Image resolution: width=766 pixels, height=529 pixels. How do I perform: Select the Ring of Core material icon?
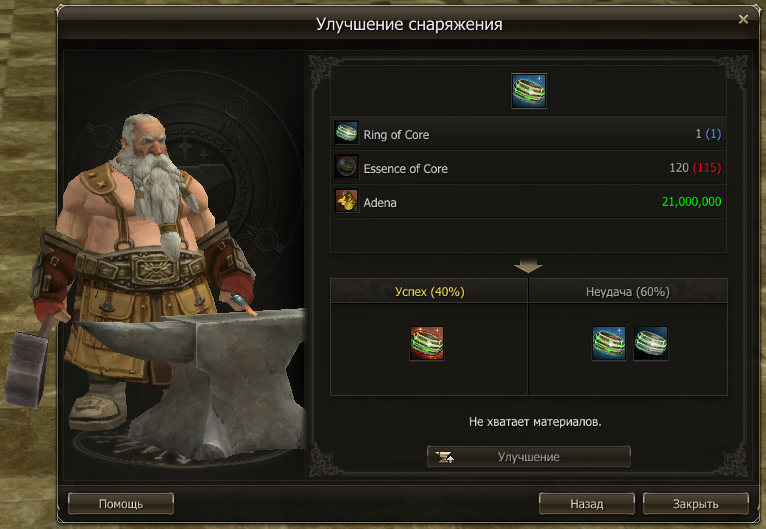(346, 133)
